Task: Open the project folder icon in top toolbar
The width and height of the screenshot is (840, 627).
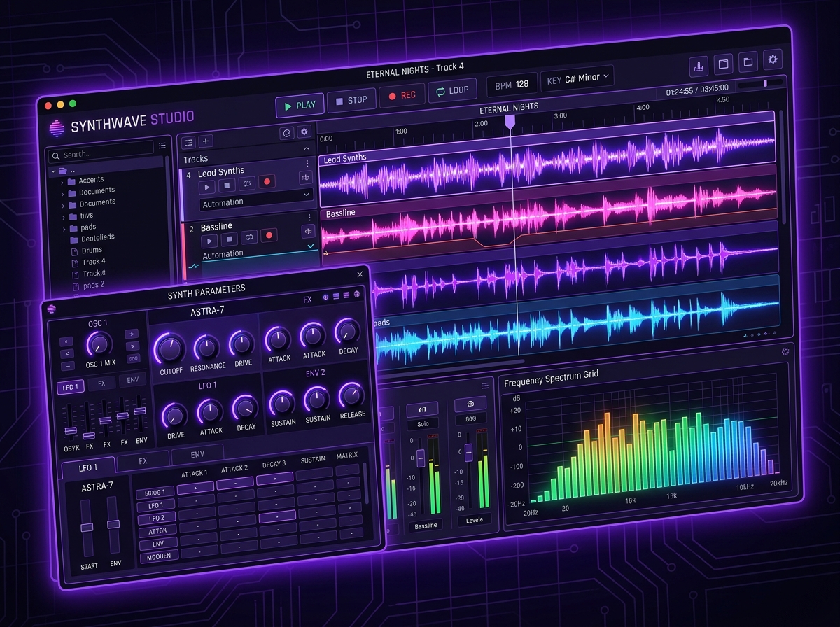Action: click(748, 62)
